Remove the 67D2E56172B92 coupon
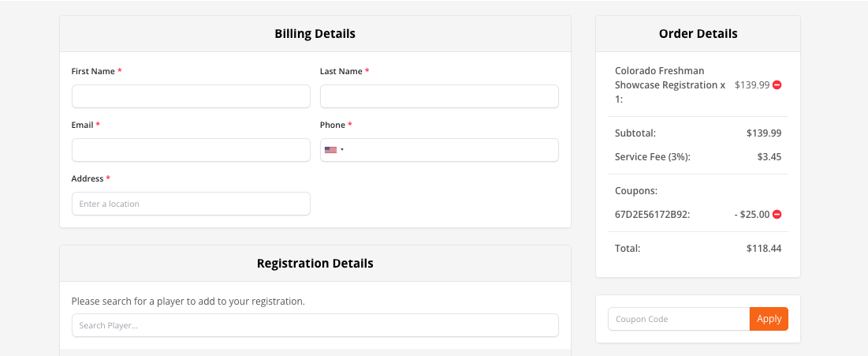Viewport: 868px width, 356px height. 777,214
